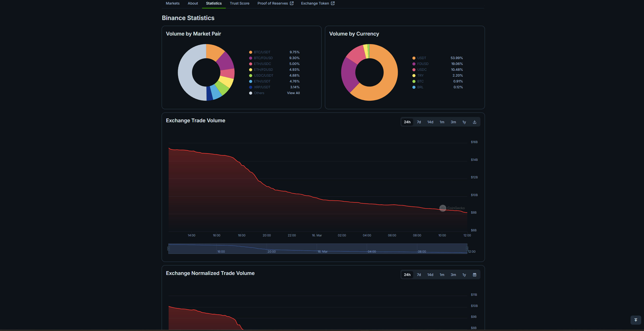
Task: Click 9.75% value for BTC/USDT
Action: pyautogui.click(x=295, y=52)
